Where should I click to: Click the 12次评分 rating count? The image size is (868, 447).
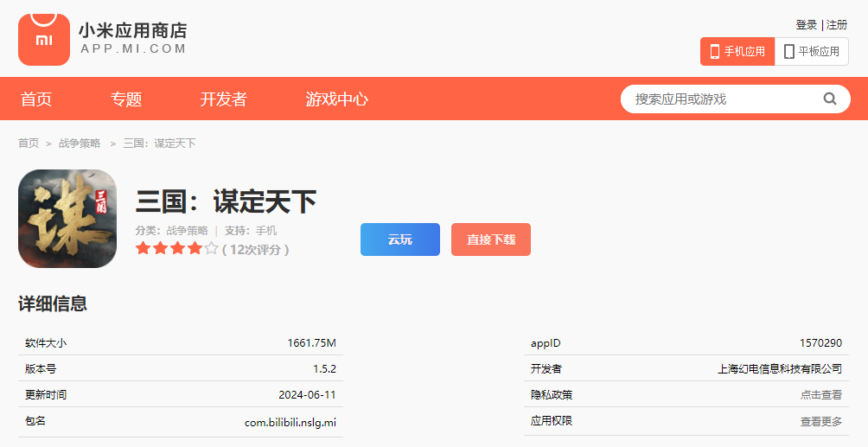point(255,250)
